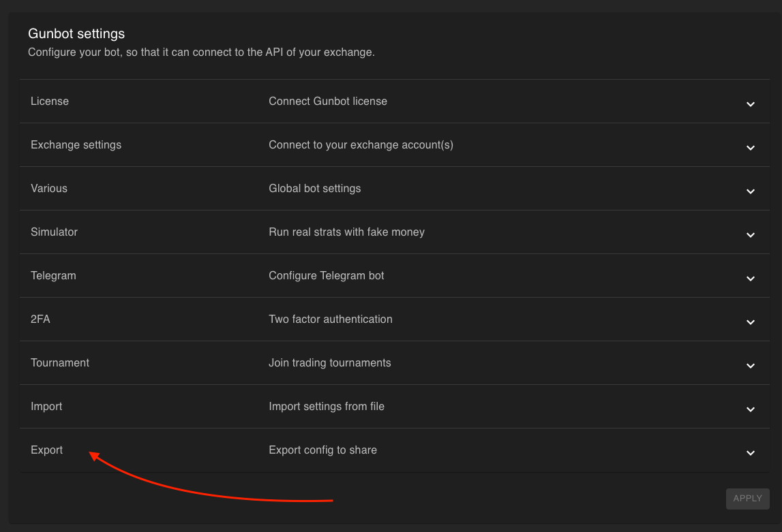Click 'Connect Gunbot license' description
Image resolution: width=782 pixels, height=532 pixels.
[x=328, y=101]
